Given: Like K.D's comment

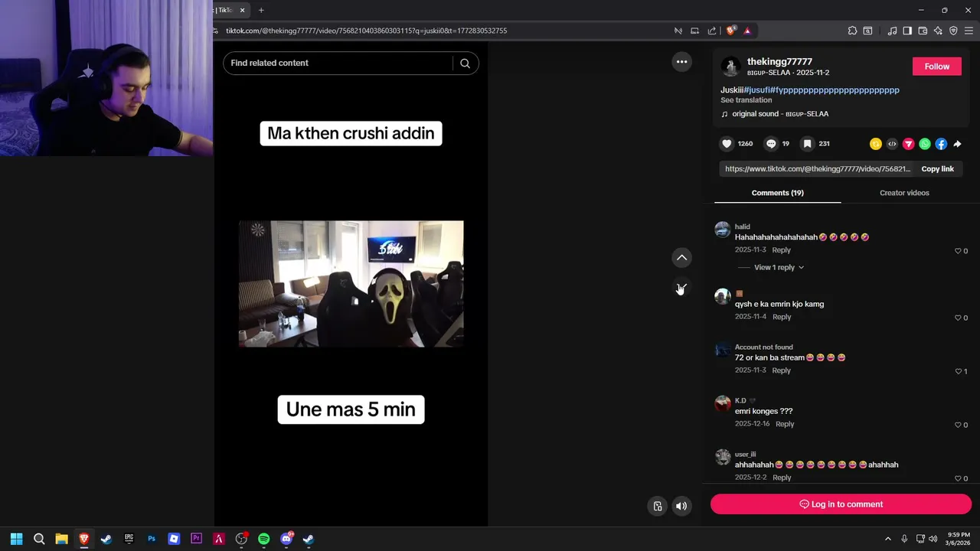Looking at the screenshot, I should tap(958, 425).
